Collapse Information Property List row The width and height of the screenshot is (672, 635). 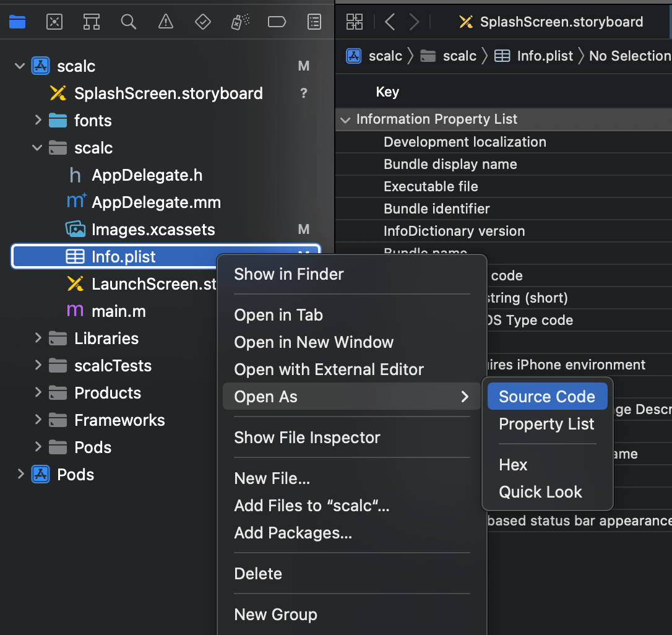[x=345, y=119]
